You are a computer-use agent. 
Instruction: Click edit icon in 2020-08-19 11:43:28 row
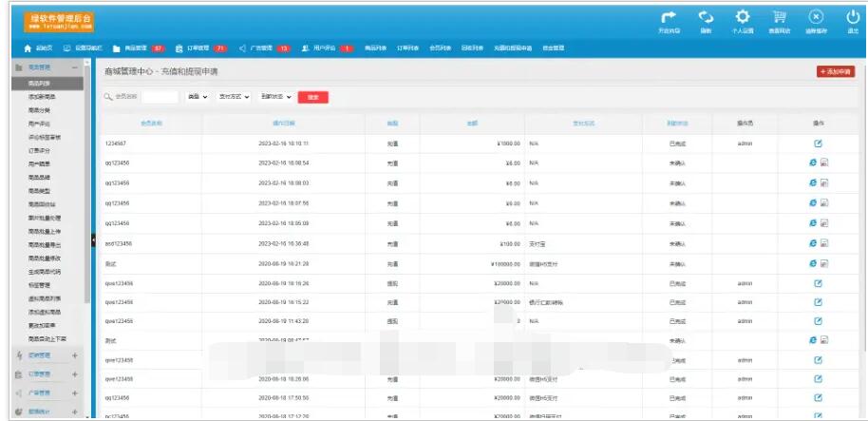(818, 320)
